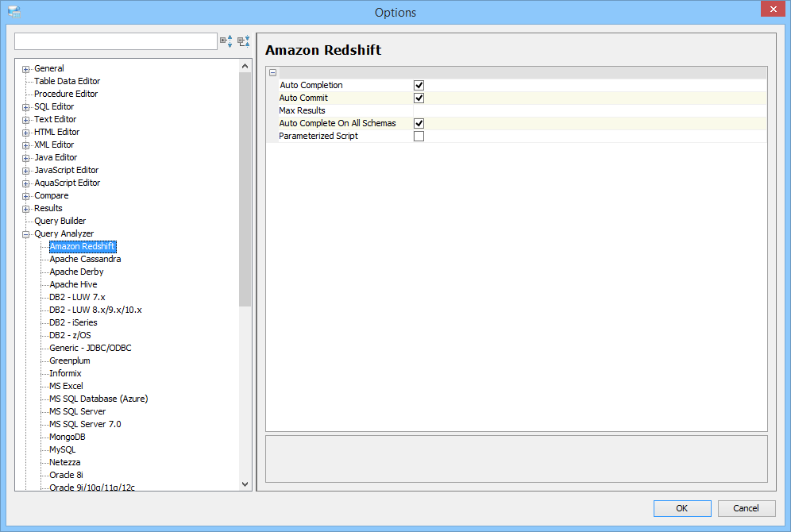The height and width of the screenshot is (532, 791).
Task: Select Query Builder in the tree
Action: click(60, 221)
